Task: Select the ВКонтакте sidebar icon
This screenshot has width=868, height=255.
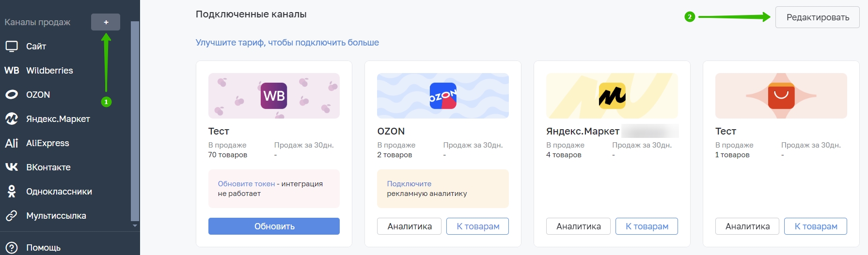Action: tap(12, 167)
